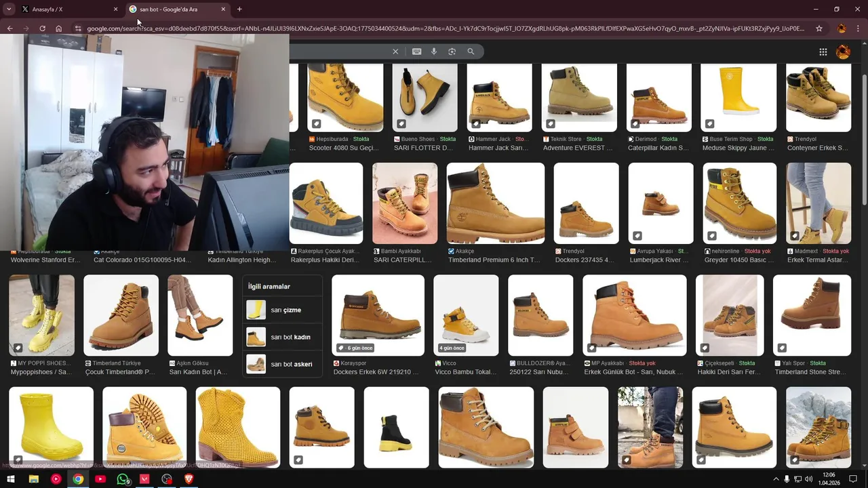Click the 'Erkek Günlük Bot - Sarı, Nubuk' title

pos(633,372)
